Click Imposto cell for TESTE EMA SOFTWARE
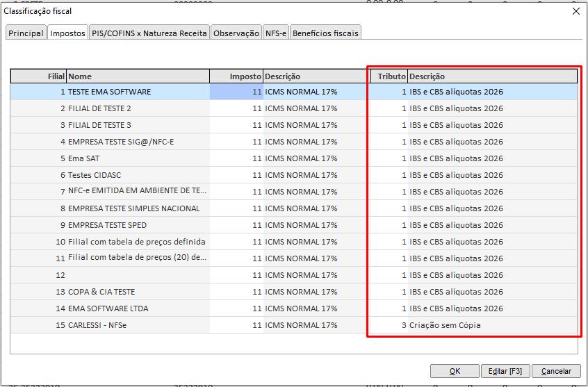The image size is (588, 387). (x=236, y=92)
